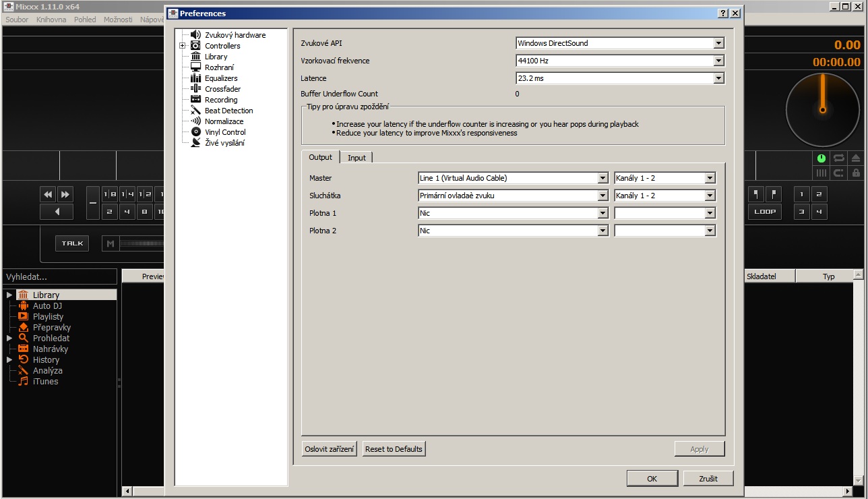Toggle the microphone TALK button
The image size is (868, 499).
(x=72, y=243)
